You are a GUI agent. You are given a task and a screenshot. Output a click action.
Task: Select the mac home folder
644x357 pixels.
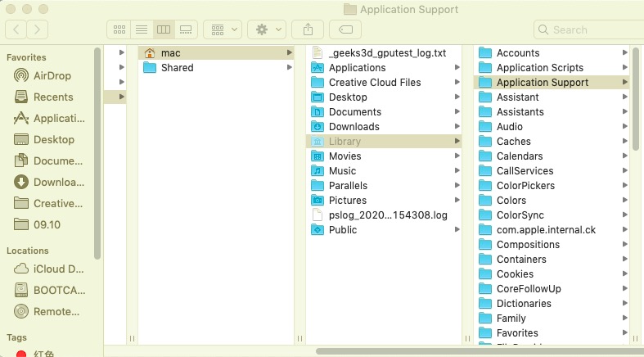tap(216, 53)
